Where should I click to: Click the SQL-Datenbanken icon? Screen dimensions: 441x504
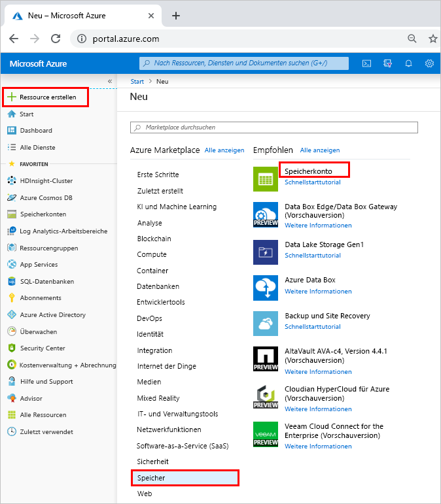click(12, 281)
